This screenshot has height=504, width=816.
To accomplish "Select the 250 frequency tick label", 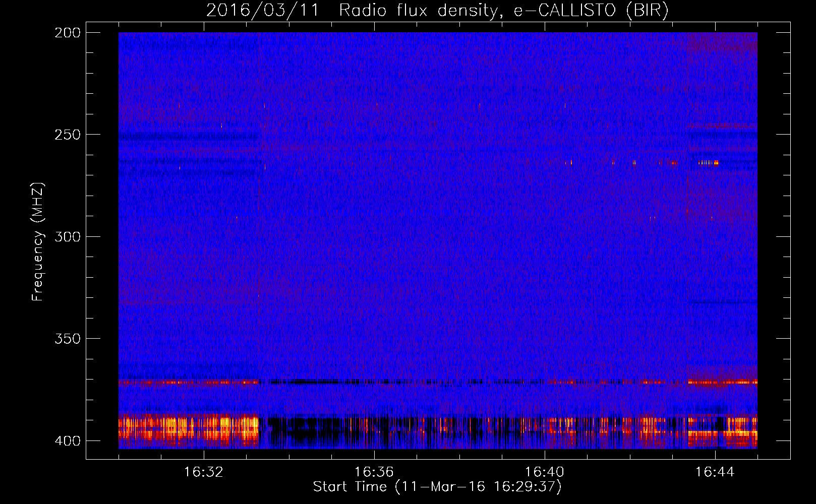I will tap(68, 135).
